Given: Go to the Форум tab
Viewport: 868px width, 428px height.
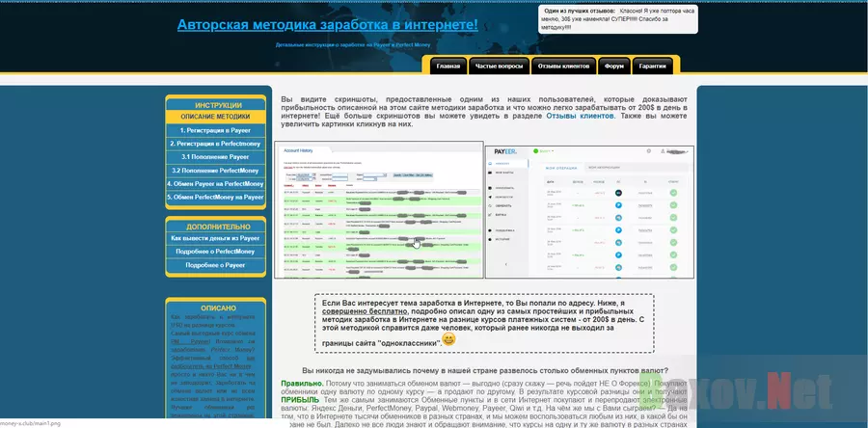Looking at the screenshot, I should pos(614,66).
